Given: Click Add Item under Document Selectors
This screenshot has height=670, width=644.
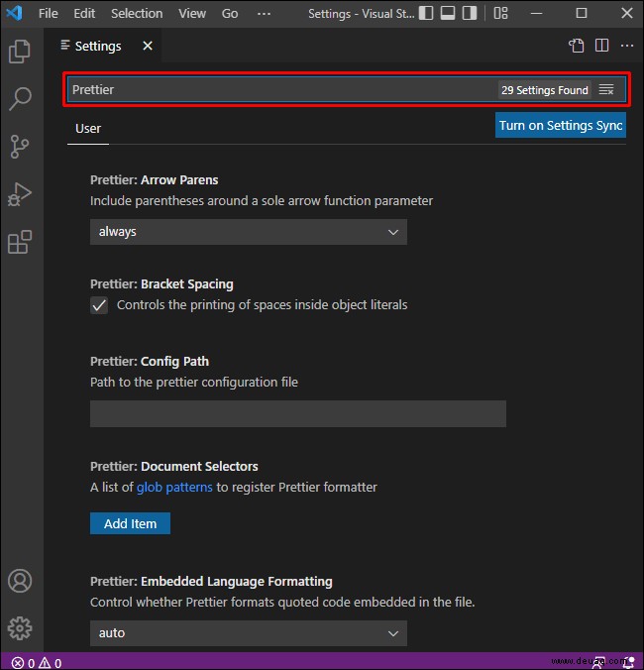Looking at the screenshot, I should [x=130, y=523].
